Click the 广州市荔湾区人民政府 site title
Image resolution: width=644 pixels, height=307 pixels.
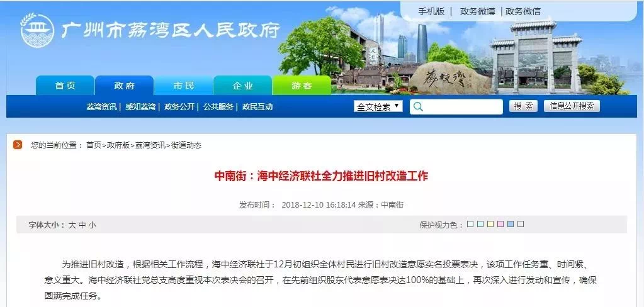pos(171,30)
